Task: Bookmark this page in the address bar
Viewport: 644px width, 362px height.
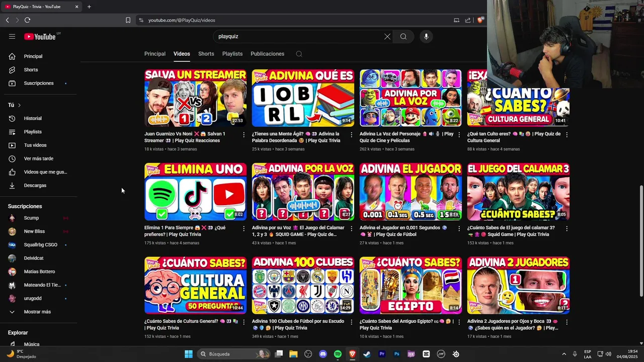Action: click(x=128, y=20)
